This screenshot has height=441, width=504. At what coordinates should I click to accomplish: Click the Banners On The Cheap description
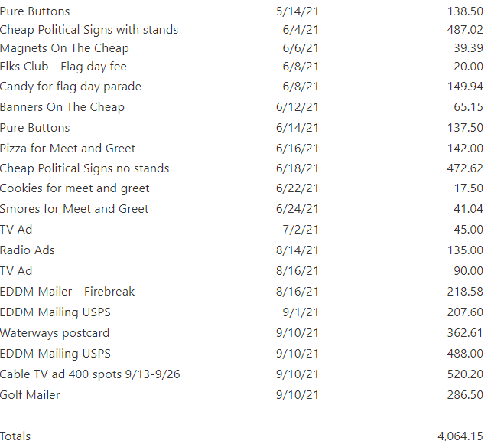62,107
